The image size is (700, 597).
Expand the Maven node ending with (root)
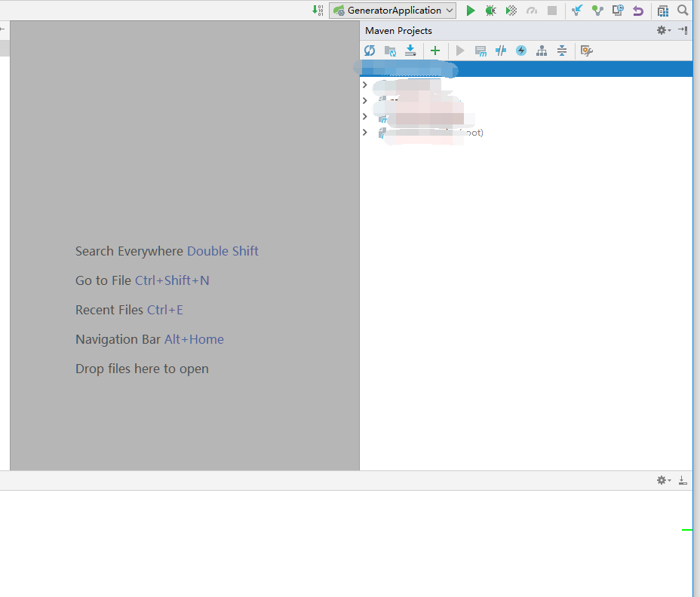point(365,132)
